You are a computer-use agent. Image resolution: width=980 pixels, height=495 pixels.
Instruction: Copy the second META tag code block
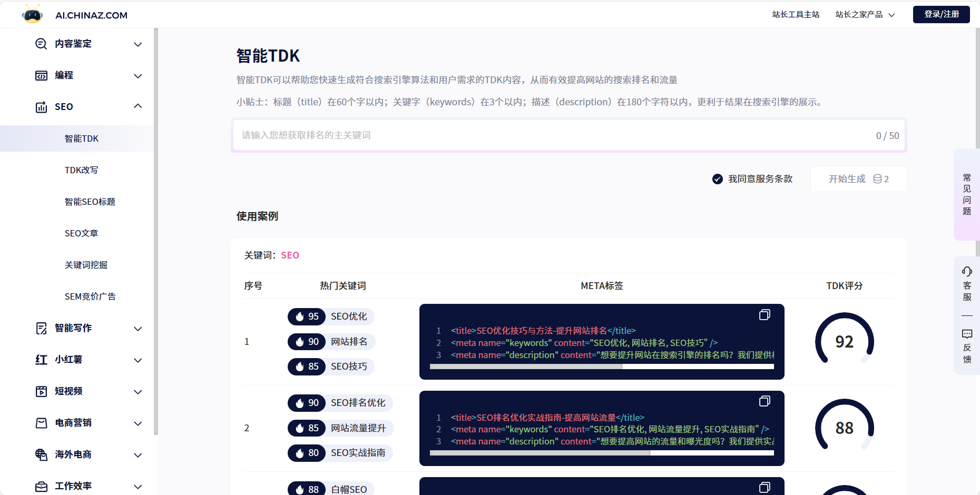point(764,401)
